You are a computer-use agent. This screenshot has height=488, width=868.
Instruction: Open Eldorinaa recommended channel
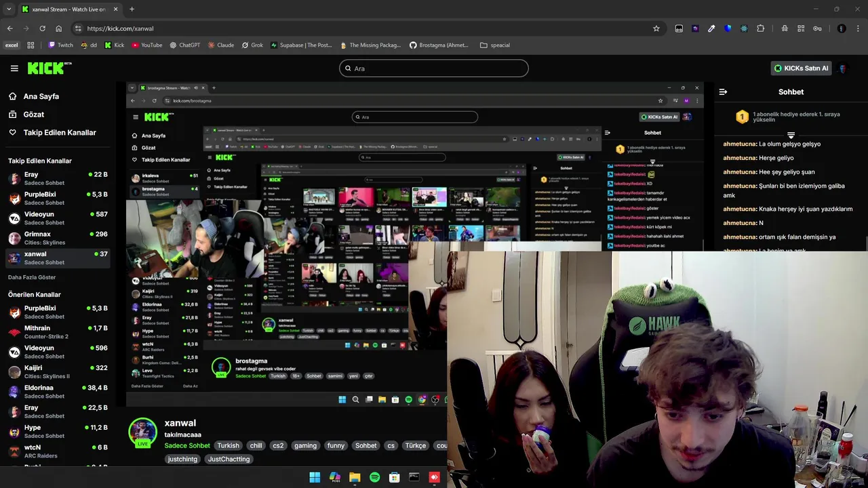(x=57, y=392)
